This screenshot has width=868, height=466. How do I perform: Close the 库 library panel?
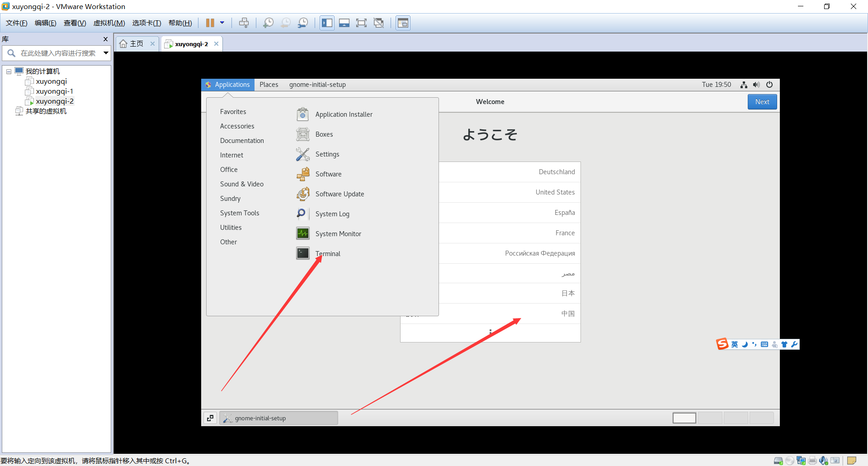[x=106, y=39]
